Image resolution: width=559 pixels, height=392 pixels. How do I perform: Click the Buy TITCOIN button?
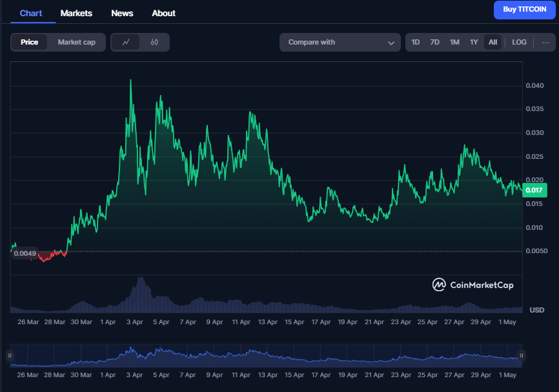click(523, 10)
